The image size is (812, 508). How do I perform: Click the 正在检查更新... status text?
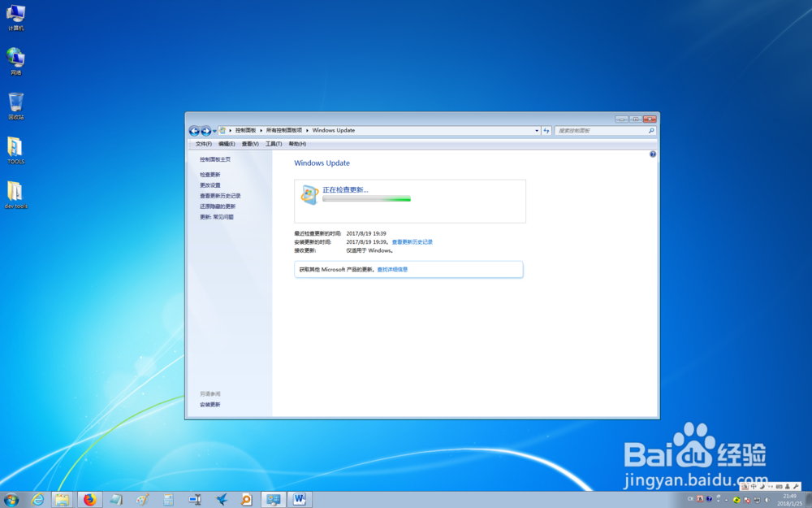345,189
